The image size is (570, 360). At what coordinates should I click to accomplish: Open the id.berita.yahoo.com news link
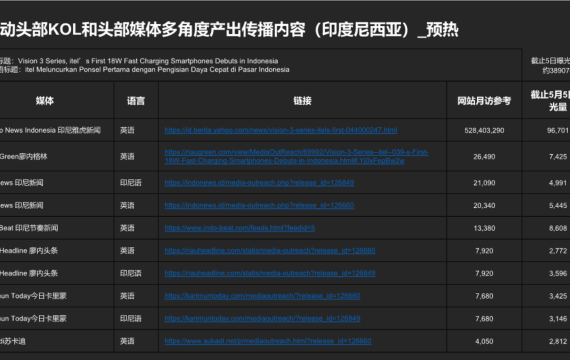pos(281,130)
